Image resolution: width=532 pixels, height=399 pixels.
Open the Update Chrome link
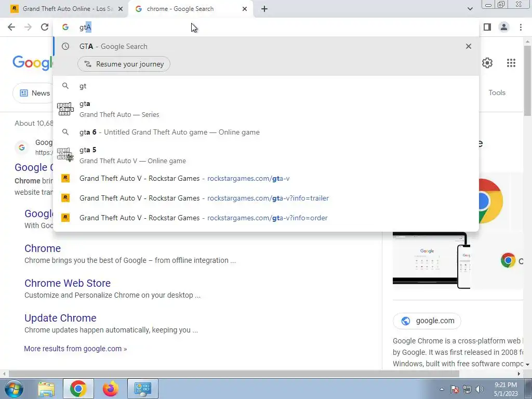click(x=60, y=318)
